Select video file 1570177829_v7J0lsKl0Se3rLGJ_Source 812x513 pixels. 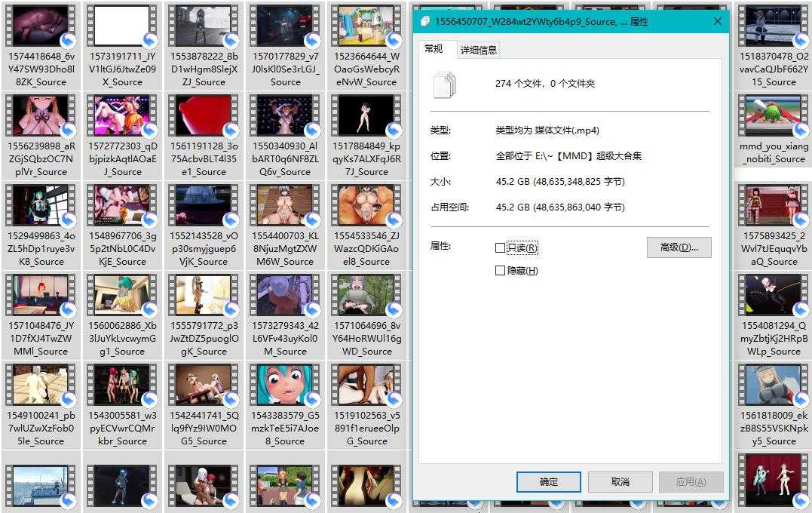point(285,46)
